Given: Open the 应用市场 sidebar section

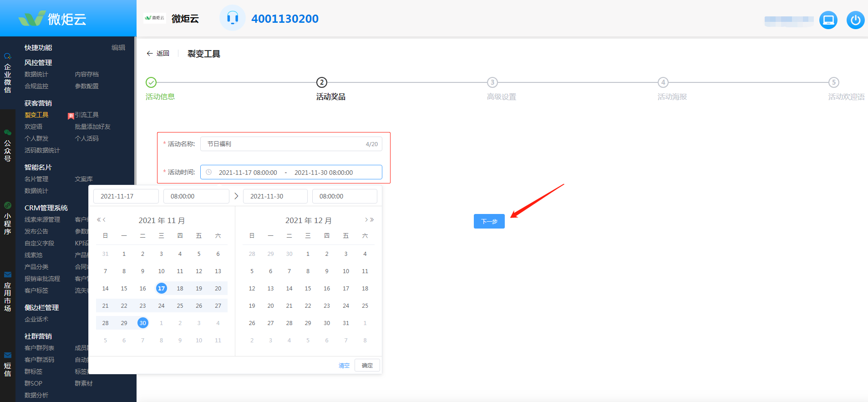Looking at the screenshot, I should [x=8, y=292].
